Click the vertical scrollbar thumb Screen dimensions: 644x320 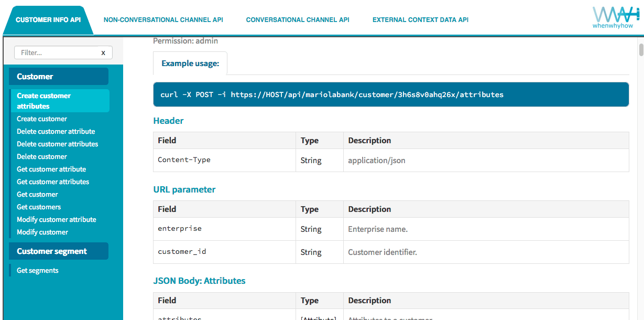(x=641, y=49)
